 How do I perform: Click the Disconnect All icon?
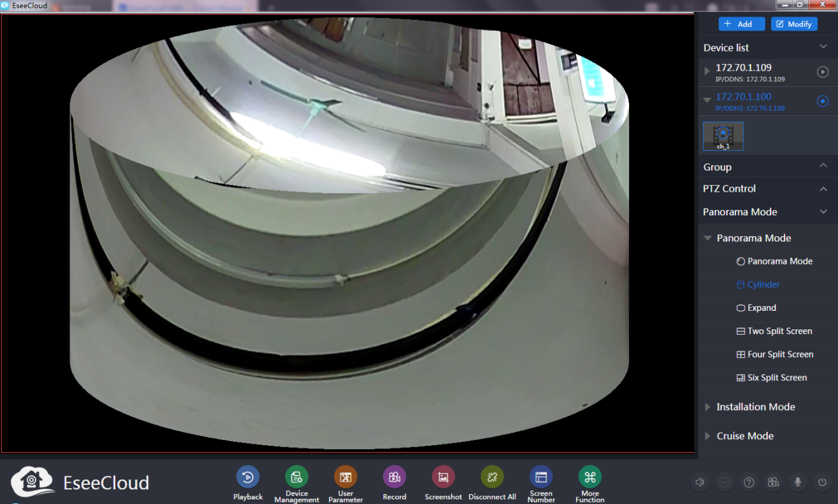click(492, 478)
